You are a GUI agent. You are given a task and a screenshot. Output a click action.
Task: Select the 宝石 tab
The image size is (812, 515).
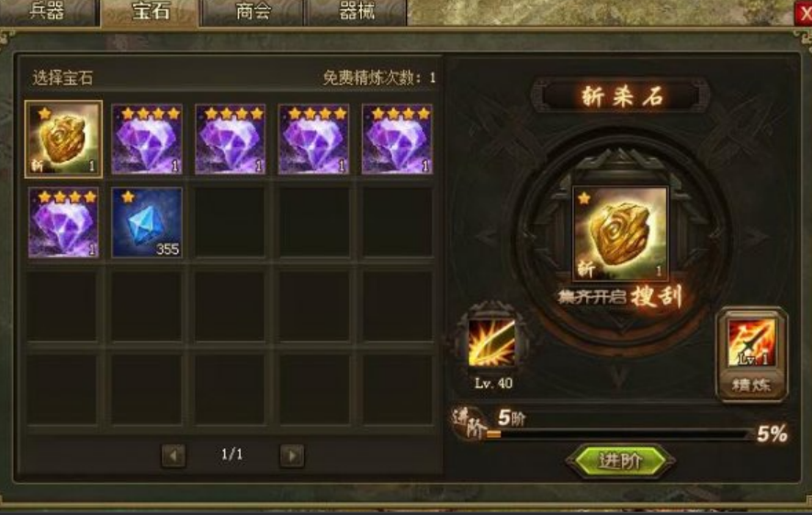(x=150, y=13)
